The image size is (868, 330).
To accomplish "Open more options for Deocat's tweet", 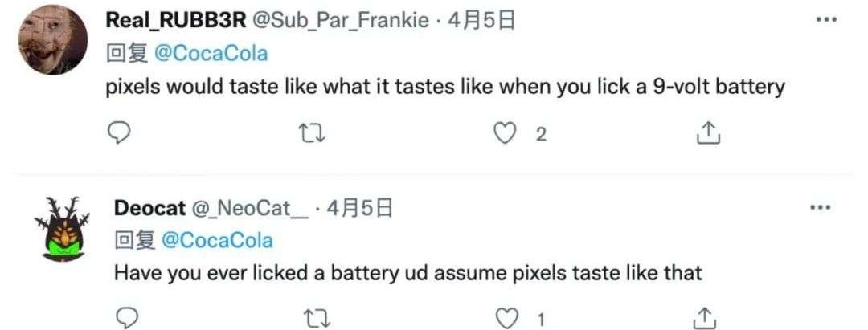I will pos(820,207).
